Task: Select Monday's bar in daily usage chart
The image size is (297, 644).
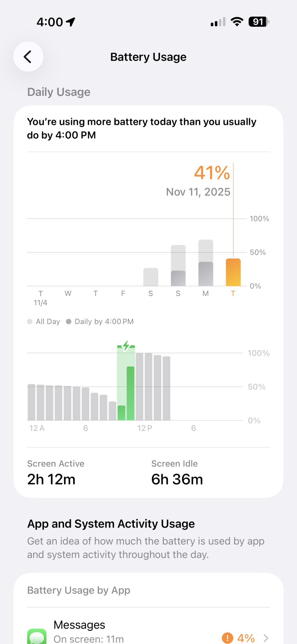Action: pos(206,263)
